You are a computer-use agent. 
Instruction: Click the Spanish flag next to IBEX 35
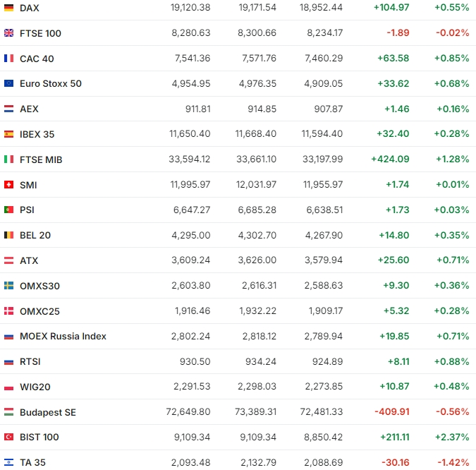(x=8, y=134)
